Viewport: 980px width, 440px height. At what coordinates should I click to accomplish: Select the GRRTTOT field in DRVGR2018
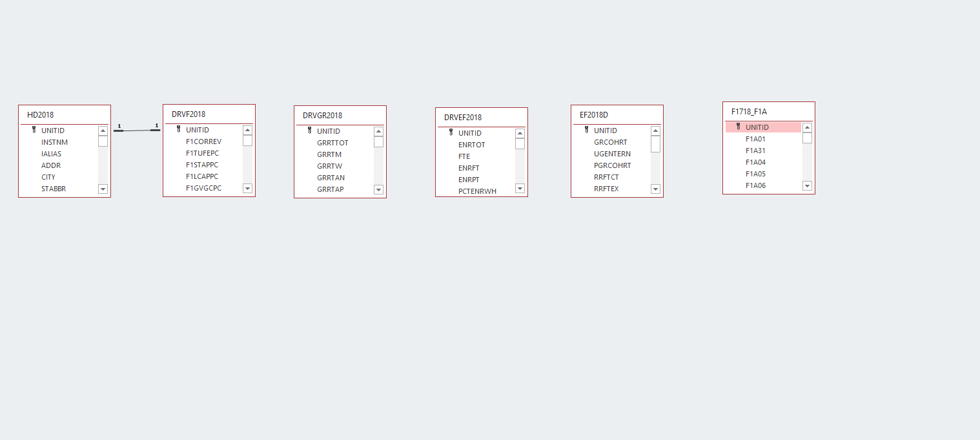(x=335, y=143)
